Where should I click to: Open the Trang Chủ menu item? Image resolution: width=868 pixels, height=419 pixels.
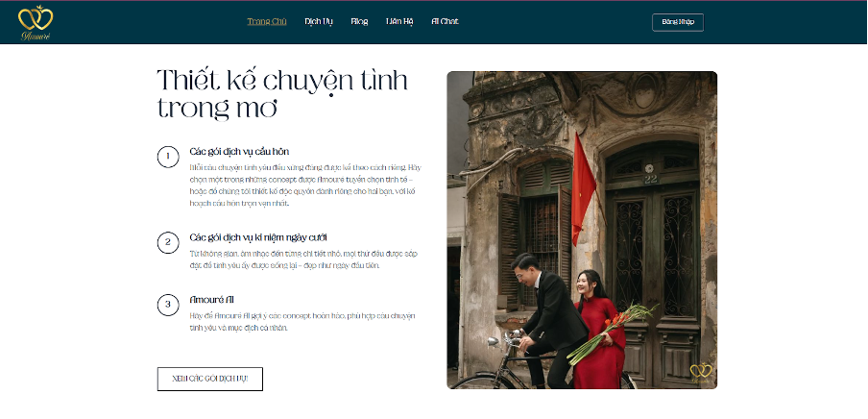pyautogui.click(x=267, y=21)
